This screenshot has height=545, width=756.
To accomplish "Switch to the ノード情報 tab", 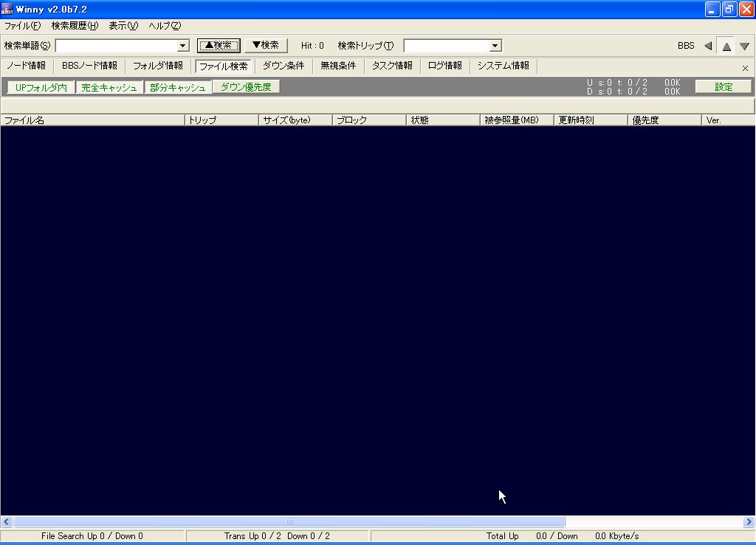I will (26, 66).
